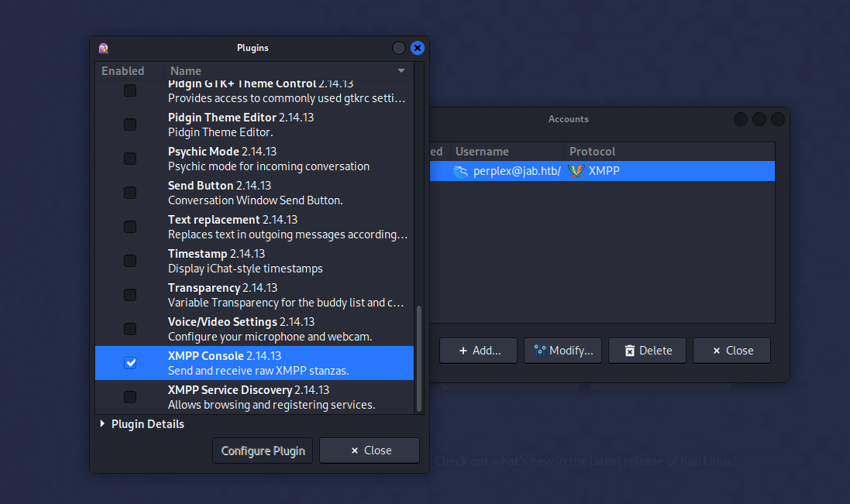The height and width of the screenshot is (504, 850).
Task: Toggle sort arrow on Name column
Action: (401, 71)
